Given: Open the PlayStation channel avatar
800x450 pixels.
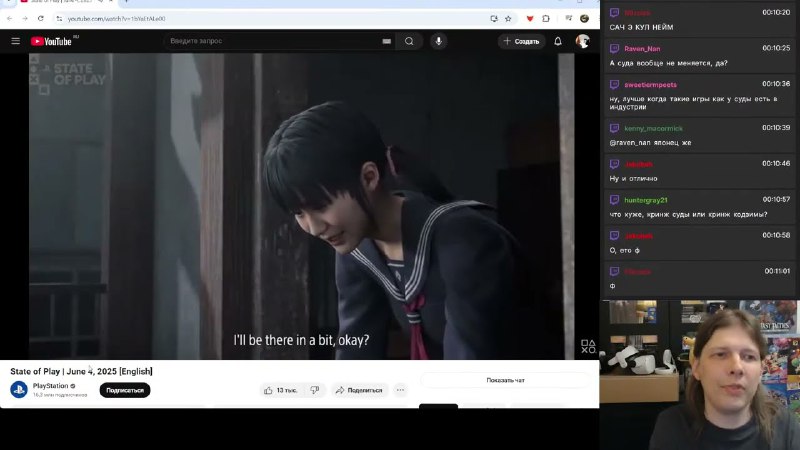Looking at the screenshot, I should (19, 390).
